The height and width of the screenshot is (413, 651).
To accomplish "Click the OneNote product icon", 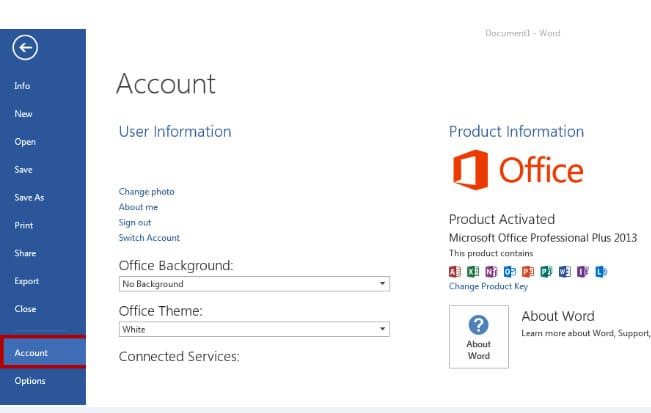I will (x=490, y=271).
